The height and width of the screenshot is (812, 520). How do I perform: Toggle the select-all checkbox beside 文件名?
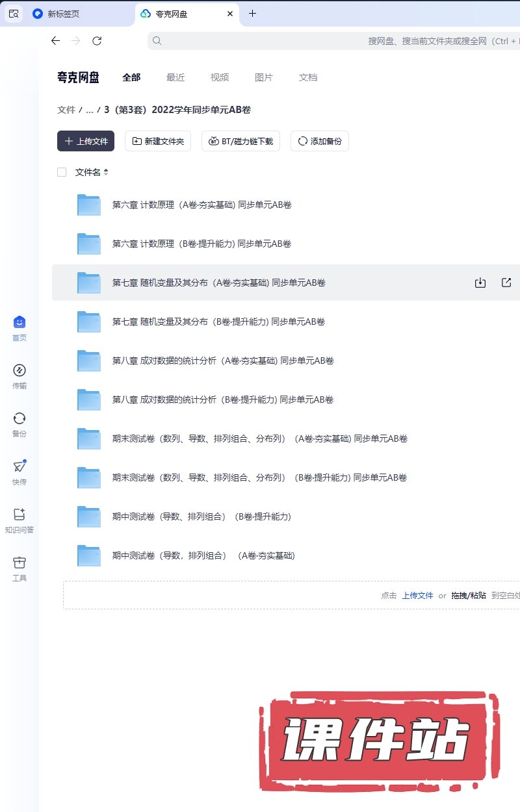point(62,172)
